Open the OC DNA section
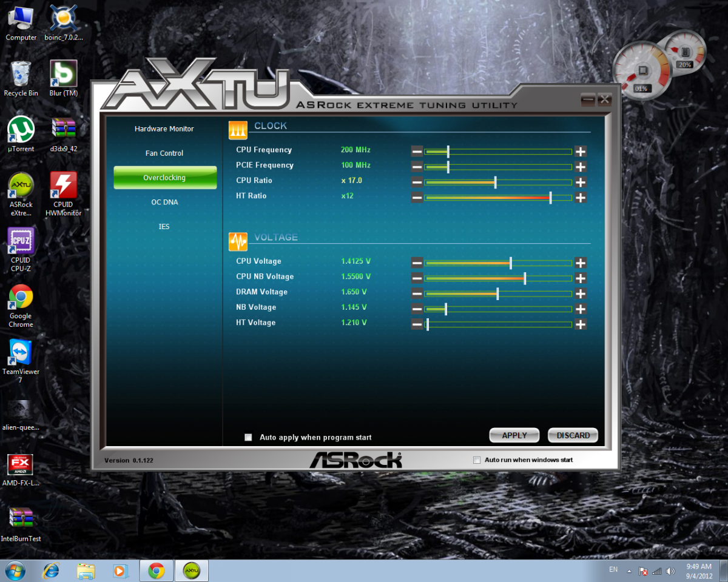Screen dimensions: 728x582 pos(164,202)
